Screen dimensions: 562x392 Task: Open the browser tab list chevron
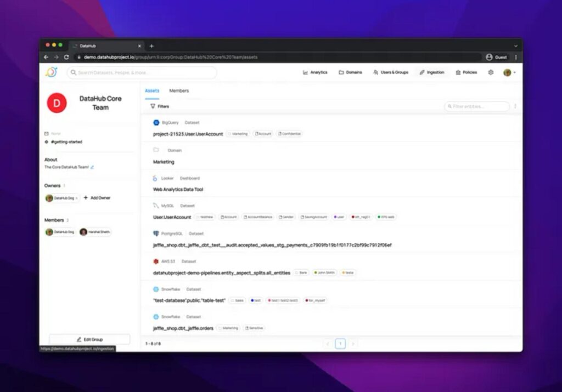pos(516,46)
